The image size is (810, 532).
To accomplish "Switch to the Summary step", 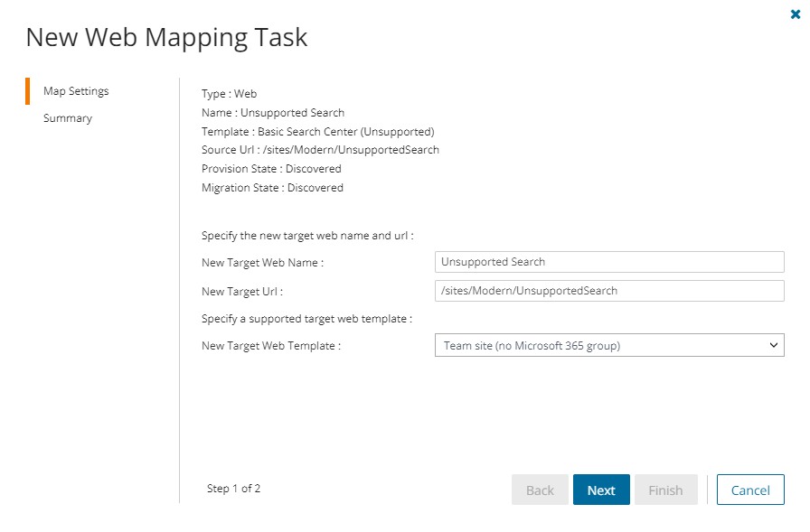I will pyautogui.click(x=68, y=118).
